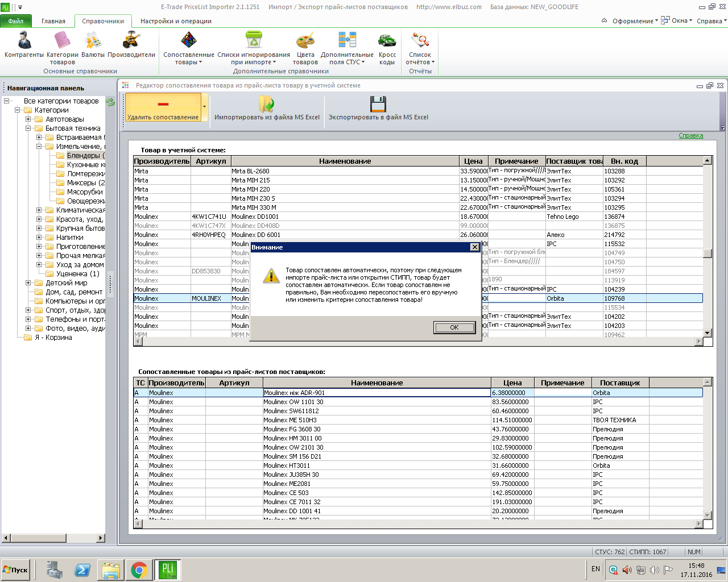Open the Справка link above the table
This screenshot has width=728, height=582.
click(691, 135)
